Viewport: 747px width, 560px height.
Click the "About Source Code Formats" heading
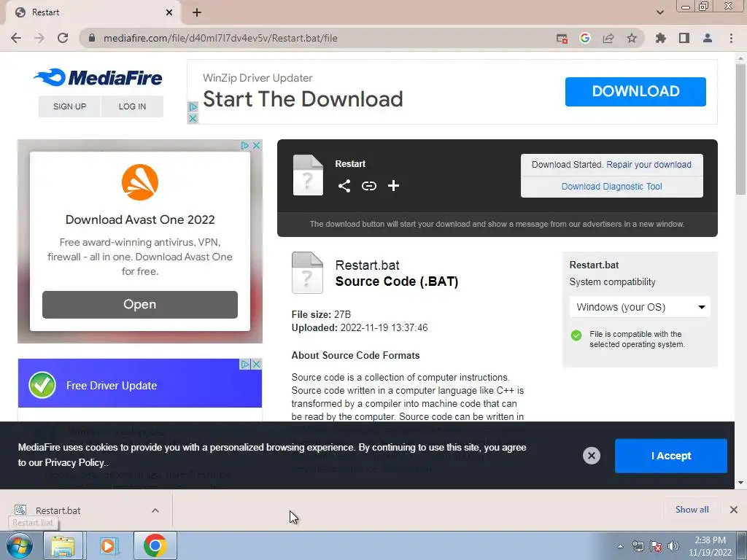pyautogui.click(x=355, y=355)
